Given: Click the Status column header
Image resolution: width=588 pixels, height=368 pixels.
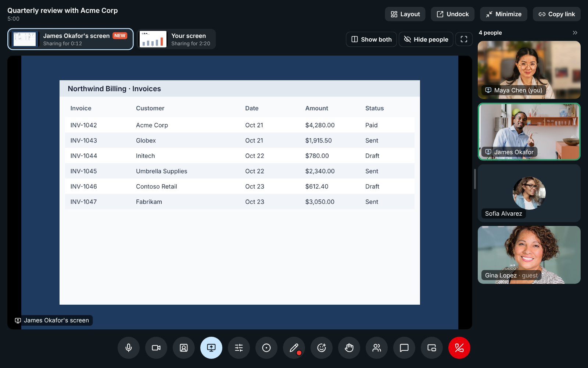Looking at the screenshot, I should (x=374, y=108).
